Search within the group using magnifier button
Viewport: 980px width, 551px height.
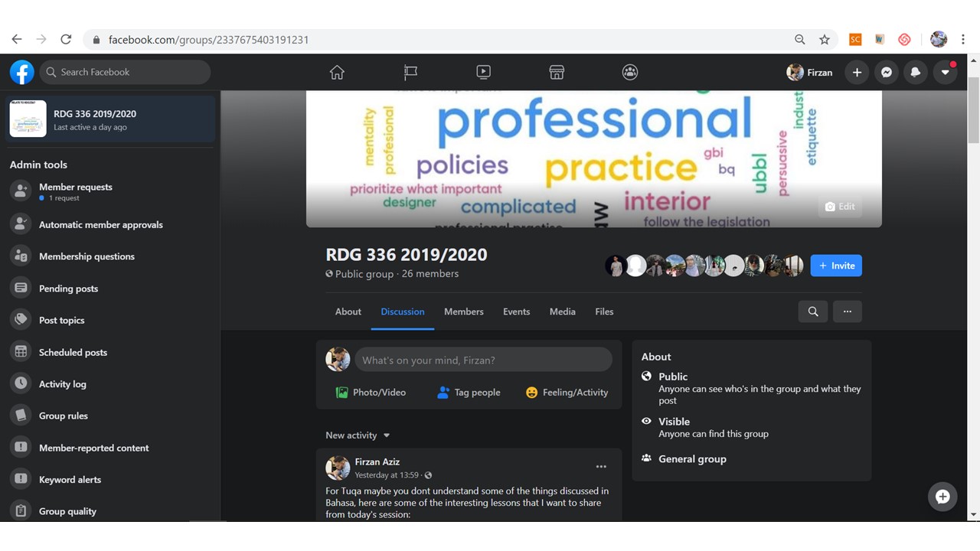pos(813,311)
